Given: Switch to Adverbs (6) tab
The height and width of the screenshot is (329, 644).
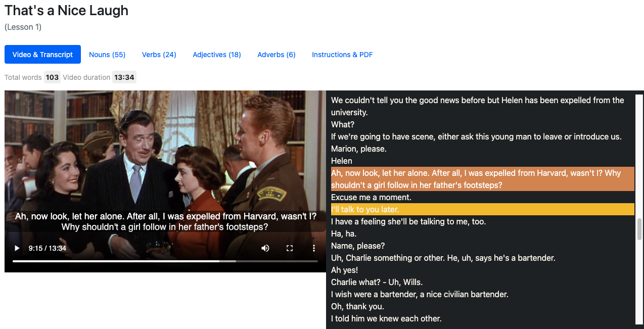Looking at the screenshot, I should tap(277, 55).
